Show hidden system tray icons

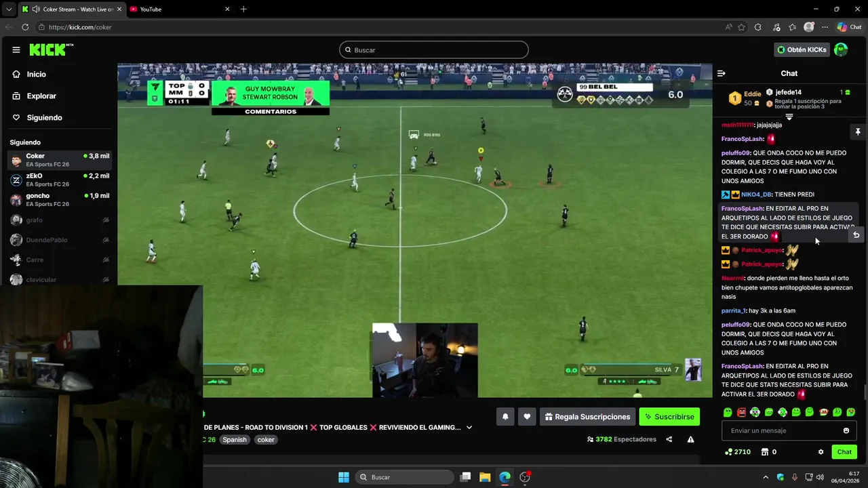pos(766,477)
